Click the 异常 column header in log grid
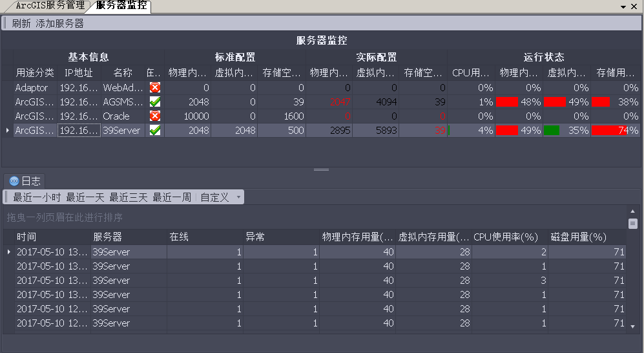Viewport: 644px width, 353px height. pyautogui.click(x=282, y=237)
